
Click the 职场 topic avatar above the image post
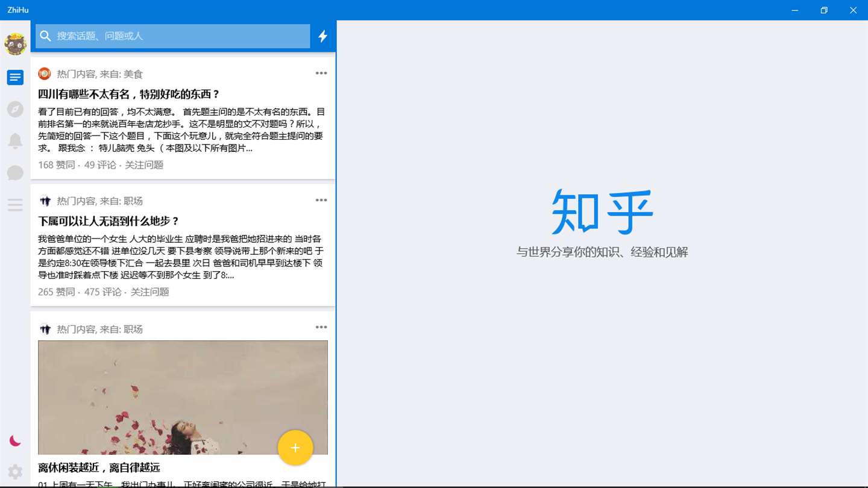(45, 329)
